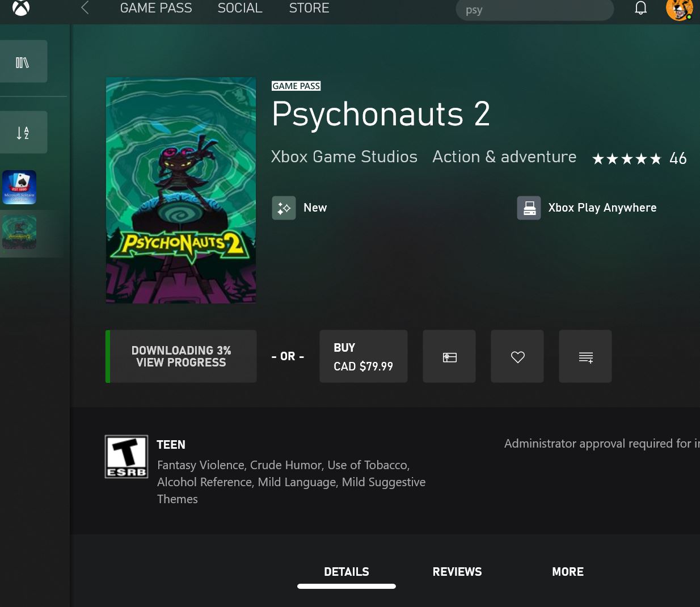This screenshot has width=700, height=607.
Task: Click the Xbox logo icon
Action: pos(21,8)
